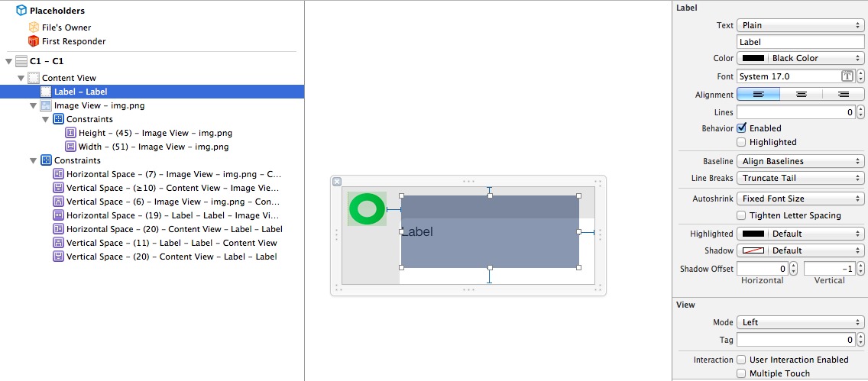The height and width of the screenshot is (381, 868).
Task: Click the font picker T icon
Action: 847,76
